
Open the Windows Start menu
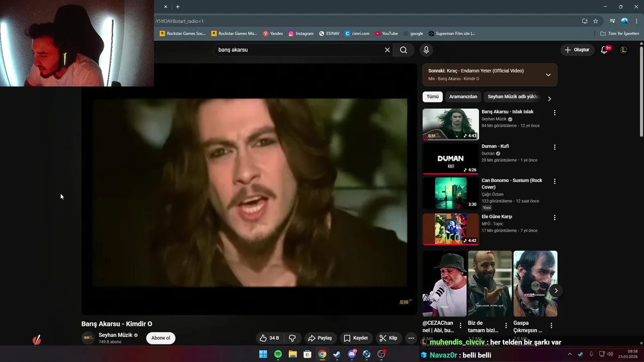263,354
